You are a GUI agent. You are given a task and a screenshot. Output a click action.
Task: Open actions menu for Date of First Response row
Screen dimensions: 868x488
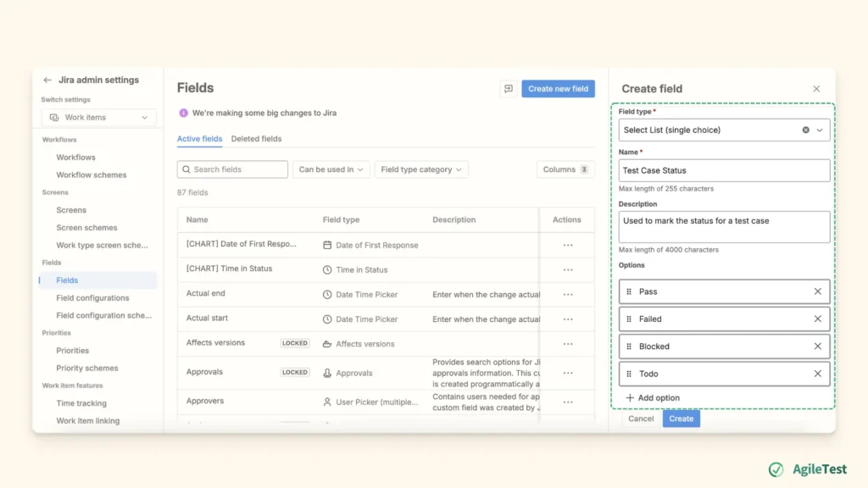pos(568,245)
